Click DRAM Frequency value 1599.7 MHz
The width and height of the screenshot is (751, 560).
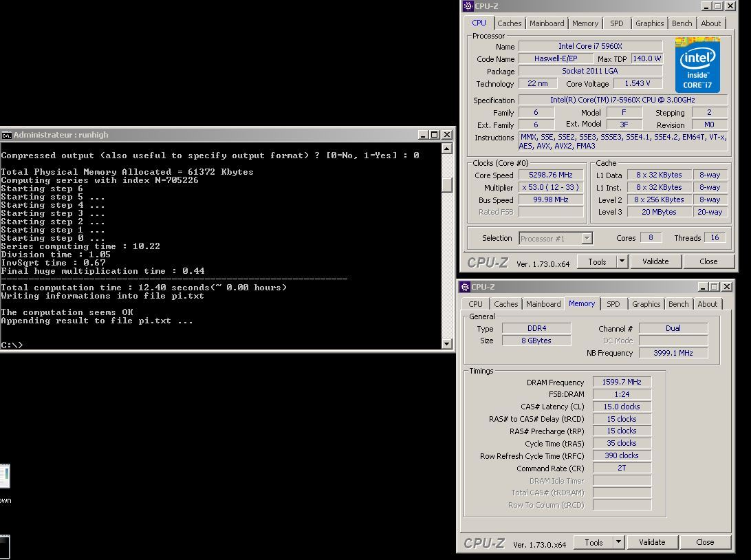click(x=622, y=382)
